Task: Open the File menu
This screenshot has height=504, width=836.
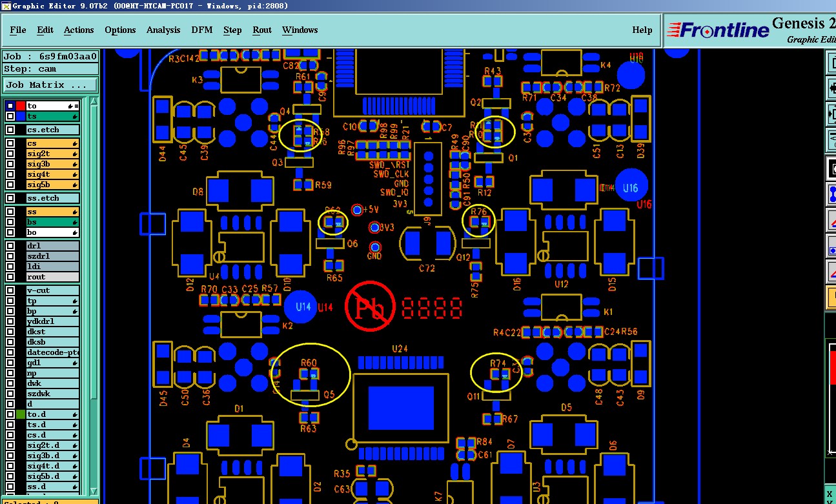Action: pos(18,30)
